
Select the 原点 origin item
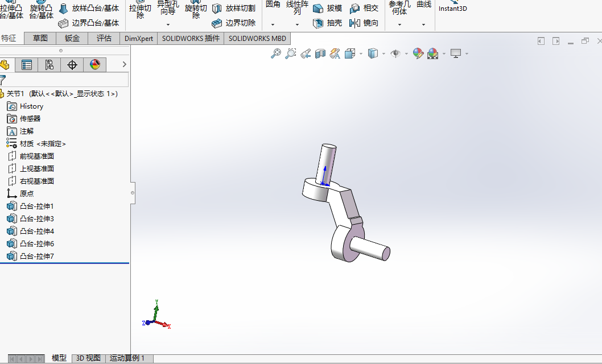pyautogui.click(x=20, y=194)
